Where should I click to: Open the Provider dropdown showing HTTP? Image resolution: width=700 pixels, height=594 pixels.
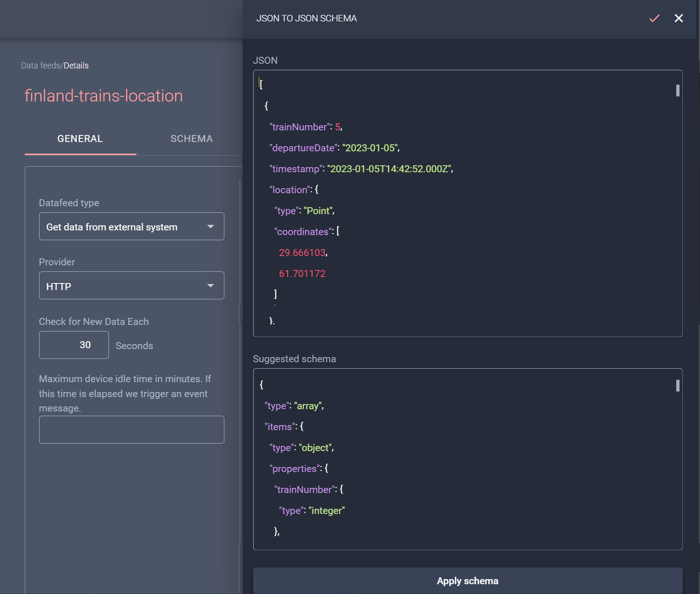(x=132, y=285)
